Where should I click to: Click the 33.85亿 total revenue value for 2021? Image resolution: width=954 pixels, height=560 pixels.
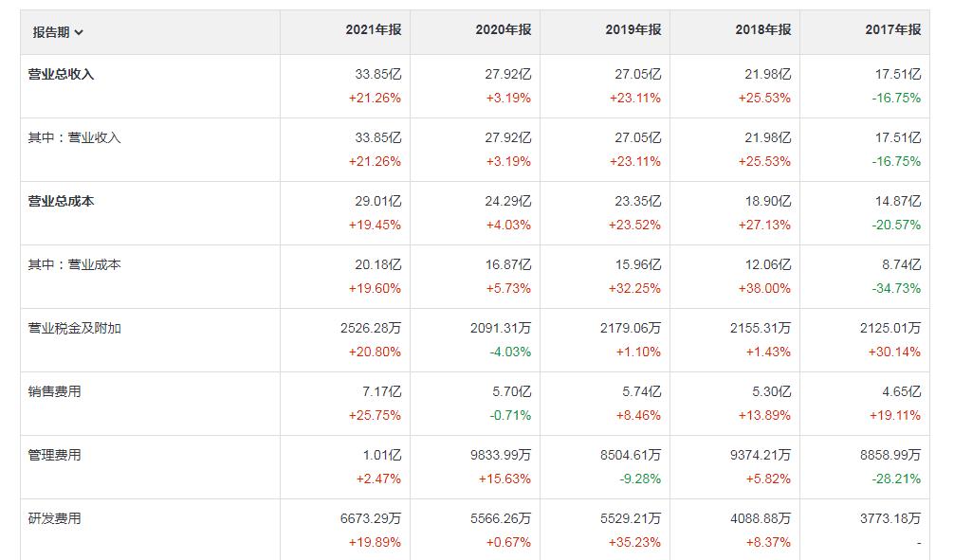click(377, 74)
